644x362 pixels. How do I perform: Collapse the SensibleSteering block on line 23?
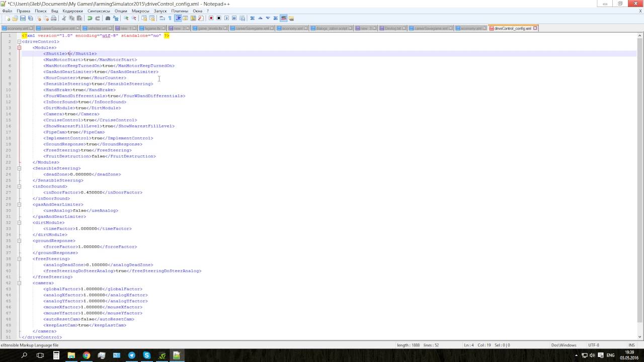[19, 168]
